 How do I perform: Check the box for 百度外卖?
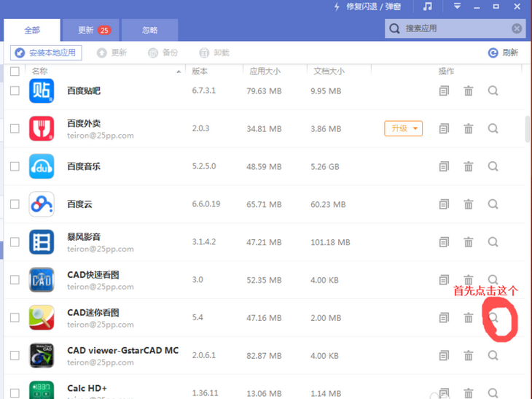coord(15,128)
